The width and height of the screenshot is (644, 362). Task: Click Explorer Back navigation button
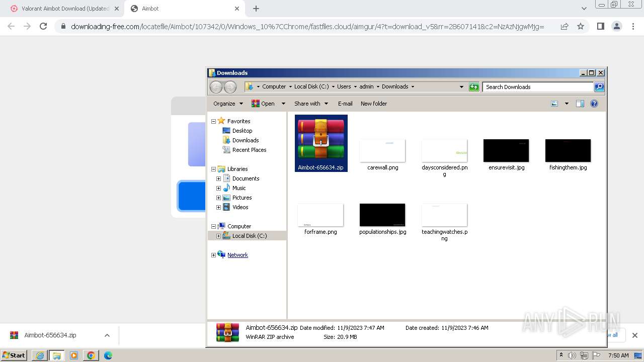(216, 87)
